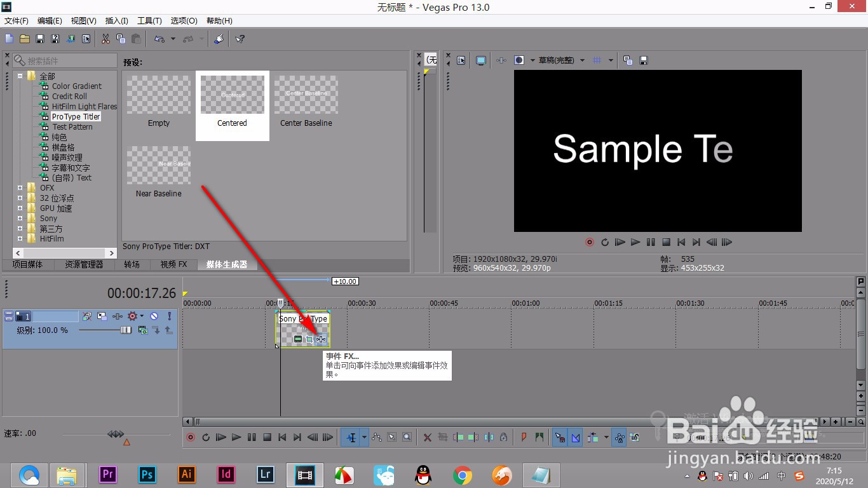Expand the GPU 加速 folder
The height and width of the screenshot is (488, 868).
[x=20, y=208]
